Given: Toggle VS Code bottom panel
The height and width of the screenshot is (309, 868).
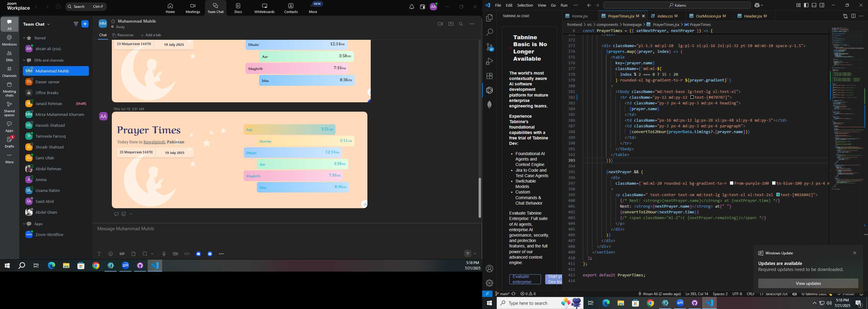Looking at the screenshot, I should [814, 5].
